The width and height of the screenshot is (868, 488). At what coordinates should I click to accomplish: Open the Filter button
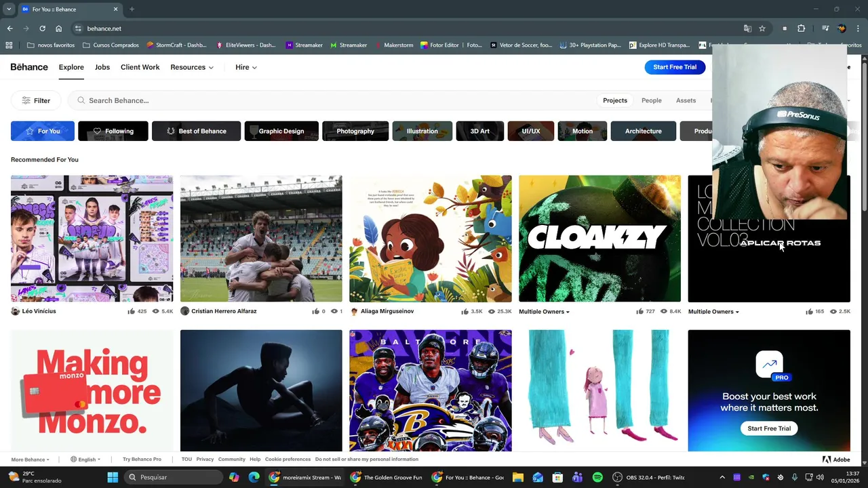point(36,100)
